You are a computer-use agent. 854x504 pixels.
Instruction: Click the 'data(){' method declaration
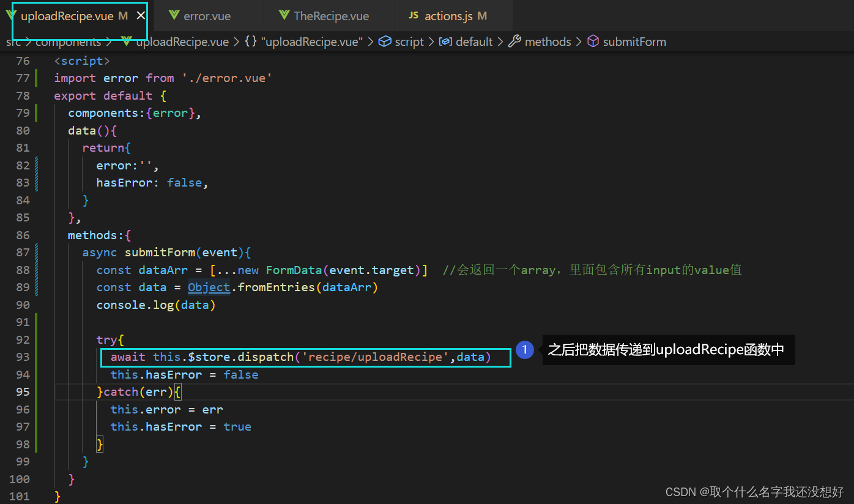pos(92,130)
